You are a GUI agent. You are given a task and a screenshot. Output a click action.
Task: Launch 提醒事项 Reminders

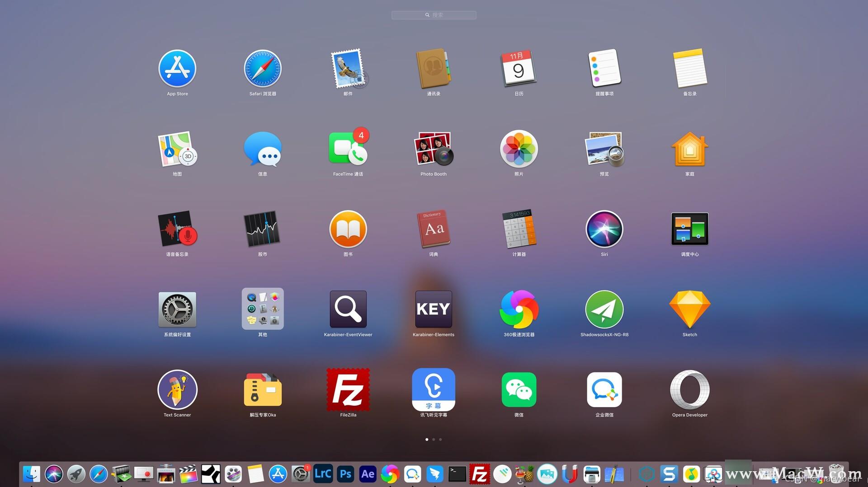coord(604,69)
